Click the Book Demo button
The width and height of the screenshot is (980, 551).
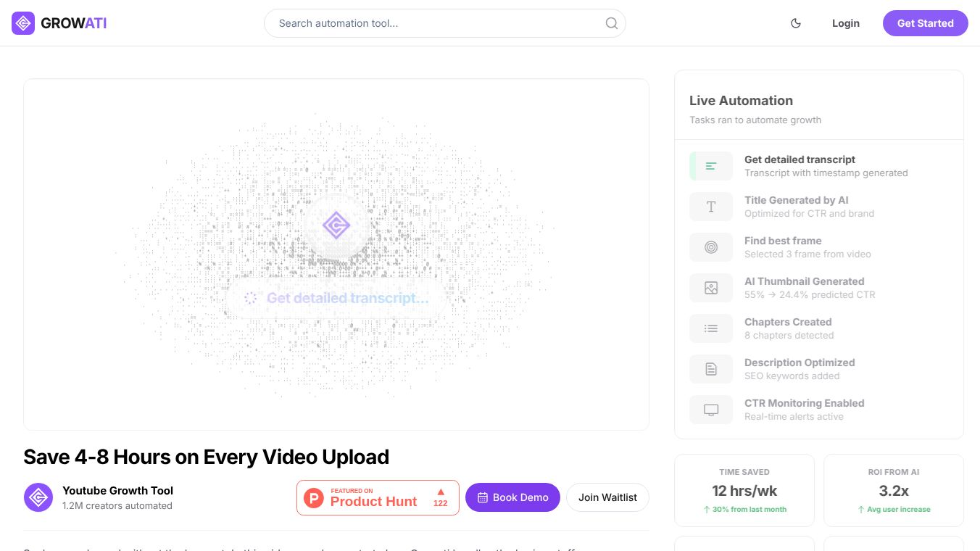[512, 497]
